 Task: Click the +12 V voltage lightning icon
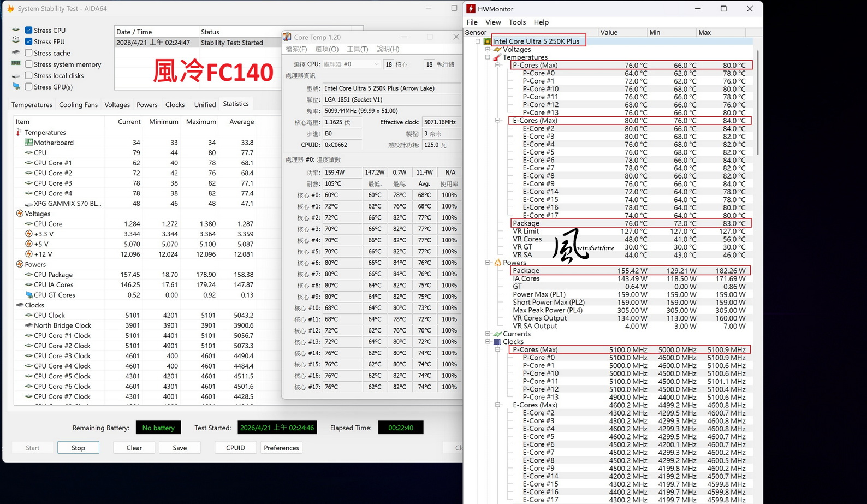point(28,254)
